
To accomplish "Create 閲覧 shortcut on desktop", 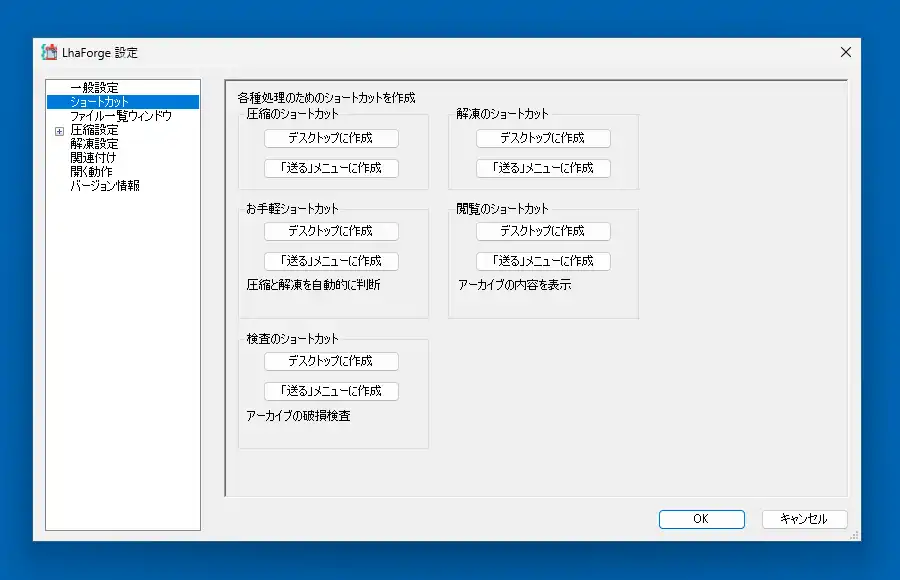I will [543, 231].
